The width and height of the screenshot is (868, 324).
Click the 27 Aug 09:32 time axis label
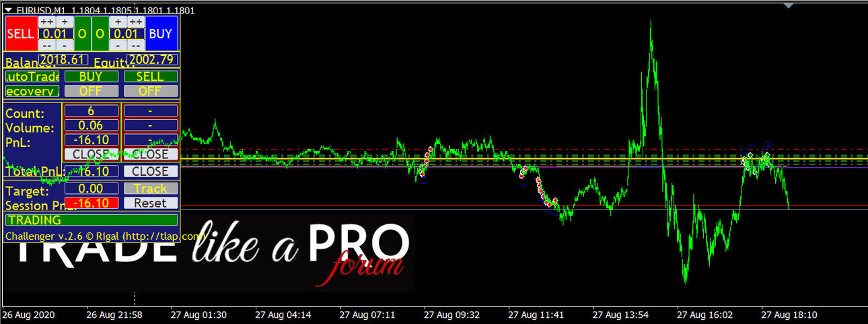coord(451,315)
